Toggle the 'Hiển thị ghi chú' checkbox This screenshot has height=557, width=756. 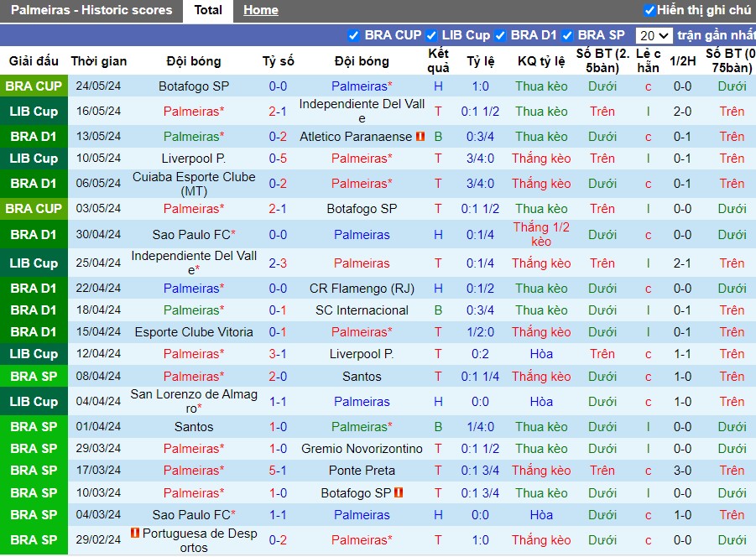pos(649,10)
